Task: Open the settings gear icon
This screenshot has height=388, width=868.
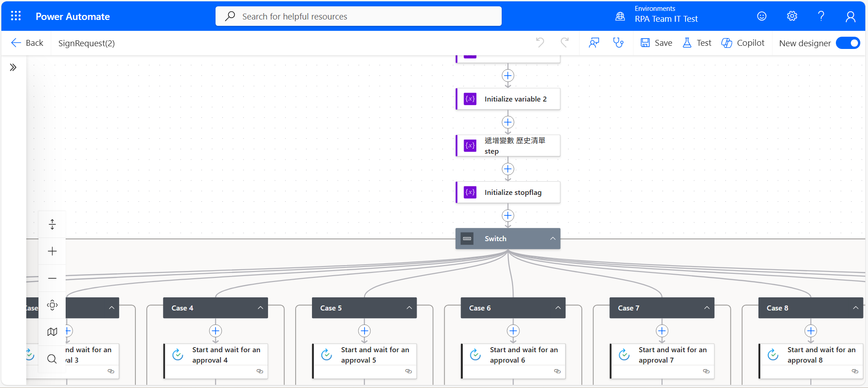Action: tap(792, 16)
